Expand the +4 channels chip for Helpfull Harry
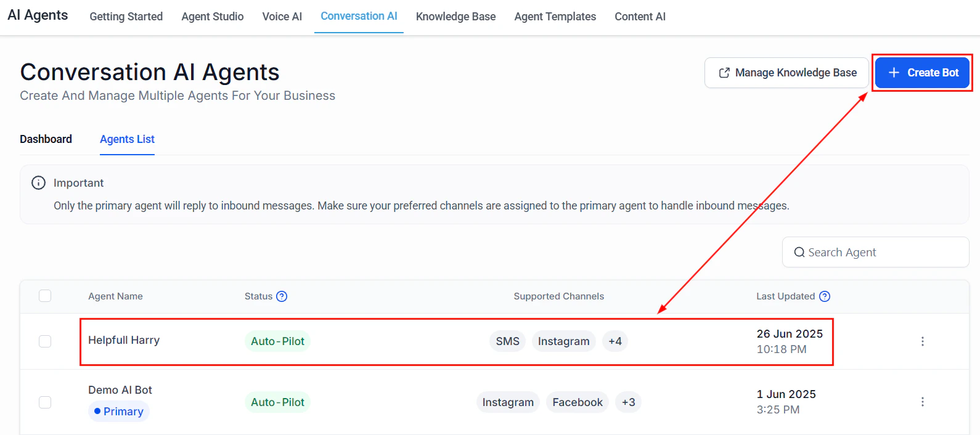The height and width of the screenshot is (435, 980). pyautogui.click(x=615, y=341)
